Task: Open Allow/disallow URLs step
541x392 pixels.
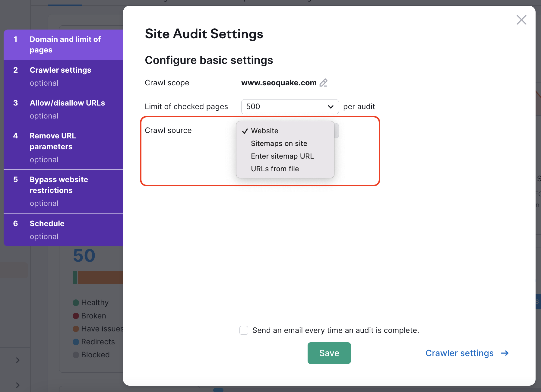Action: tap(63, 109)
